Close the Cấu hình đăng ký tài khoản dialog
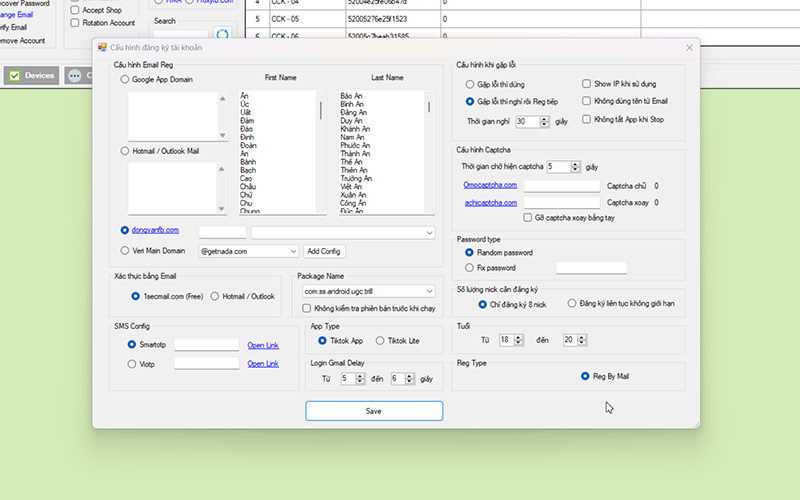This screenshot has height=500, width=800. tap(689, 47)
